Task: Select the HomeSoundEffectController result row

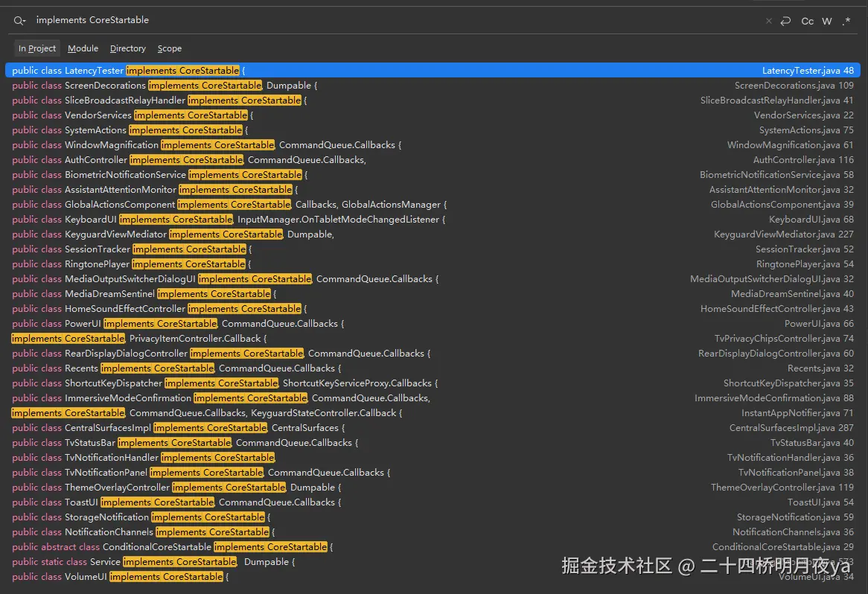Action: click(x=433, y=309)
